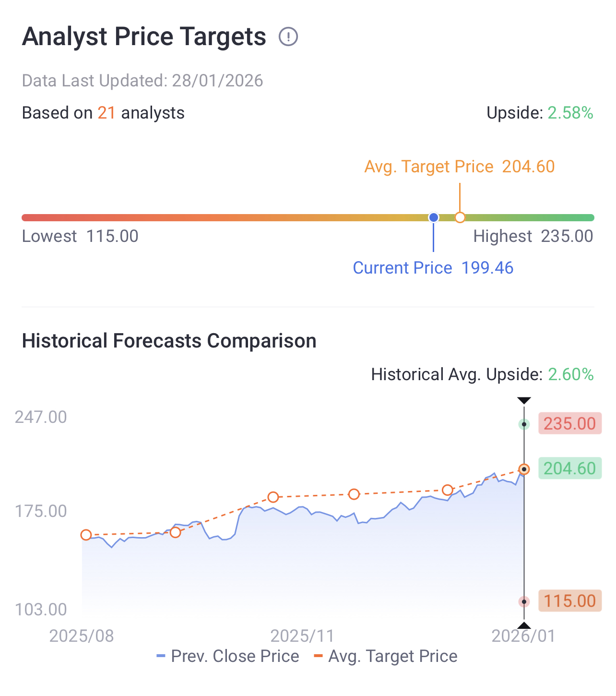Click the red lowest-target dot on cursor line
This screenshot has height=696, width=616.
point(524,601)
